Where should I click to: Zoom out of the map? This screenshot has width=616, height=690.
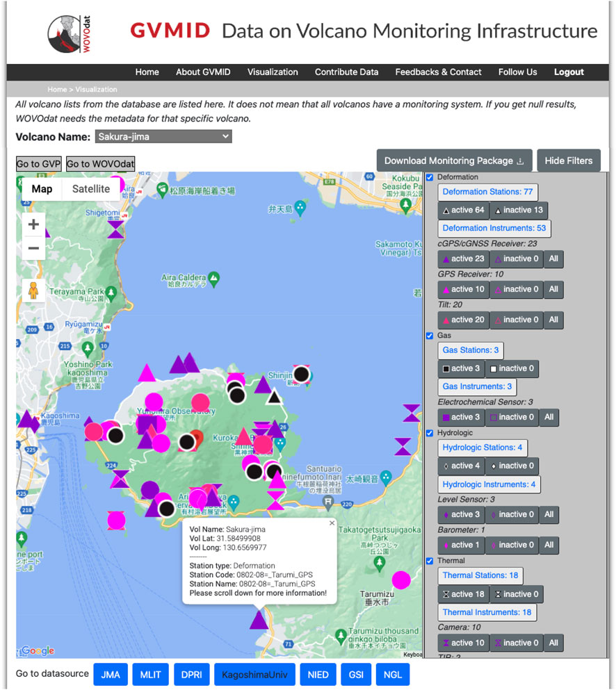coord(33,248)
